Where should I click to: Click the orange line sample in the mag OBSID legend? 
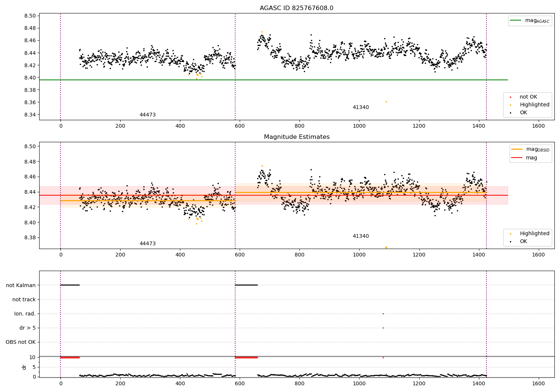[x=517, y=149]
